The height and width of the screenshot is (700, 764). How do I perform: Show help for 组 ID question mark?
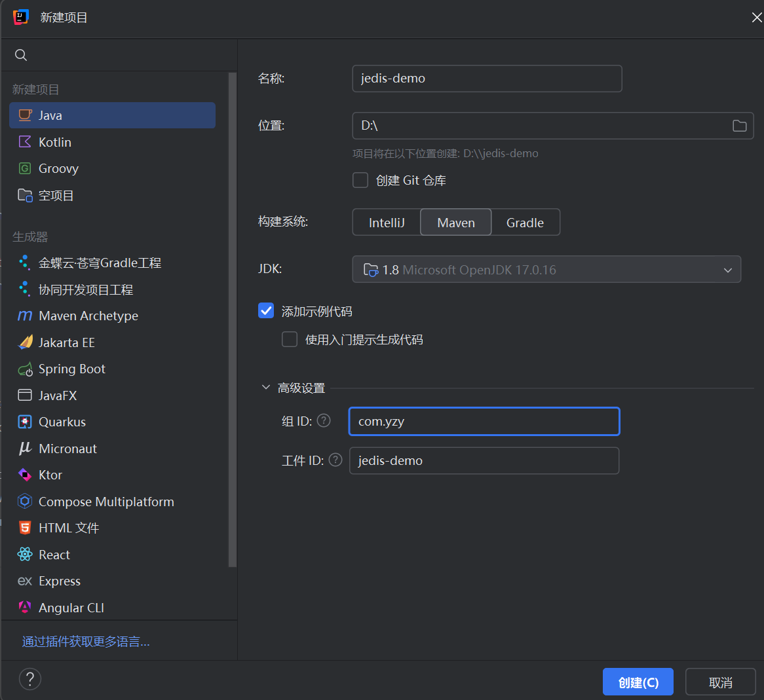[x=324, y=420]
